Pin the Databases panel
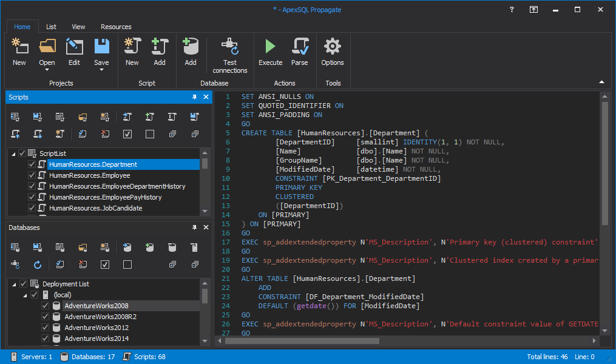 [194, 227]
